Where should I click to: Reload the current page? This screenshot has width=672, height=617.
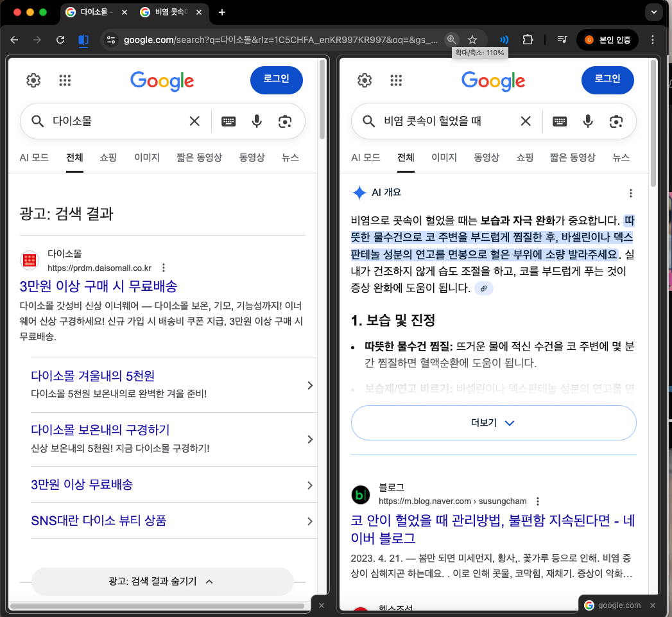coord(60,40)
